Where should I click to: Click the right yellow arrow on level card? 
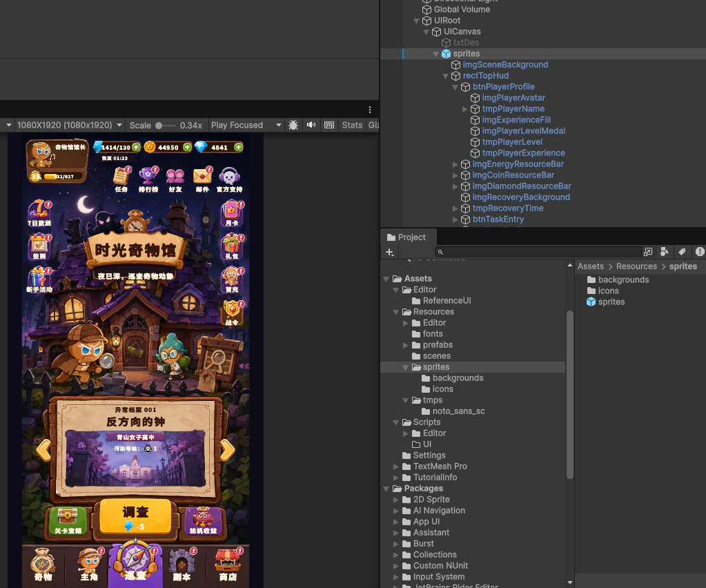(x=227, y=449)
